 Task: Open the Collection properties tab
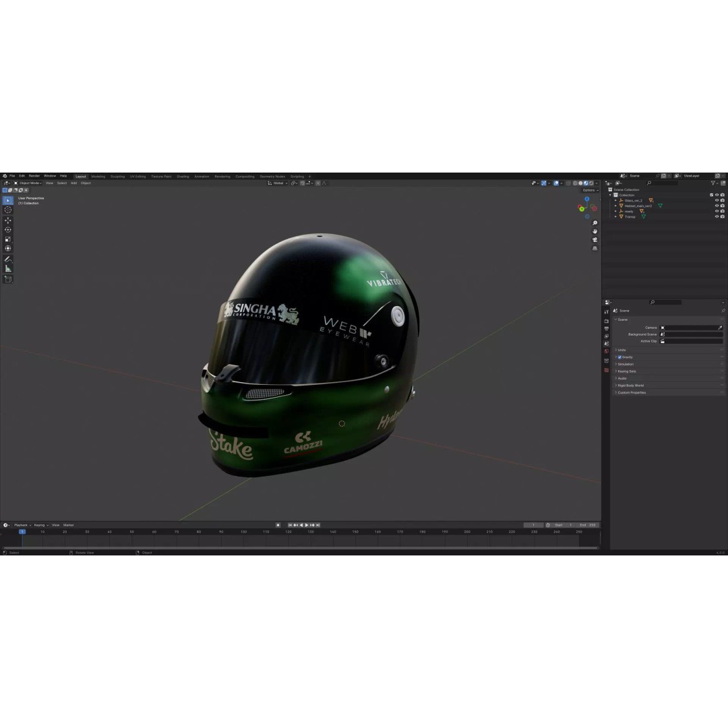point(607,361)
